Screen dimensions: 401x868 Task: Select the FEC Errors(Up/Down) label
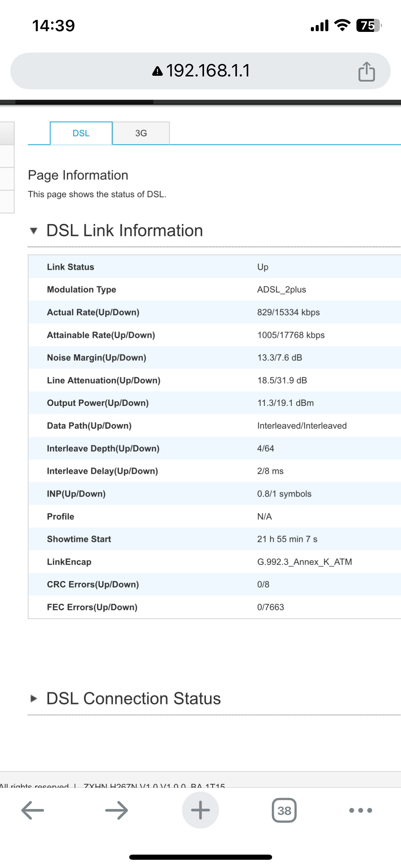(92, 607)
